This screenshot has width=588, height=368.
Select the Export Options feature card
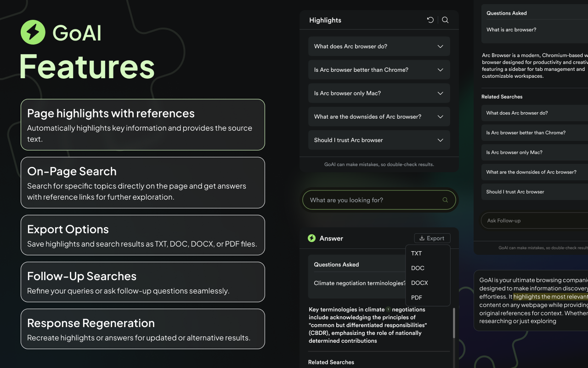[x=143, y=235]
